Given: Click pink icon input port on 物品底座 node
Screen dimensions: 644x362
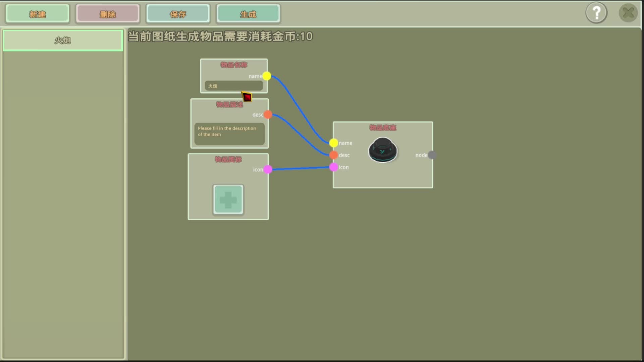Looking at the screenshot, I should [x=333, y=167].
